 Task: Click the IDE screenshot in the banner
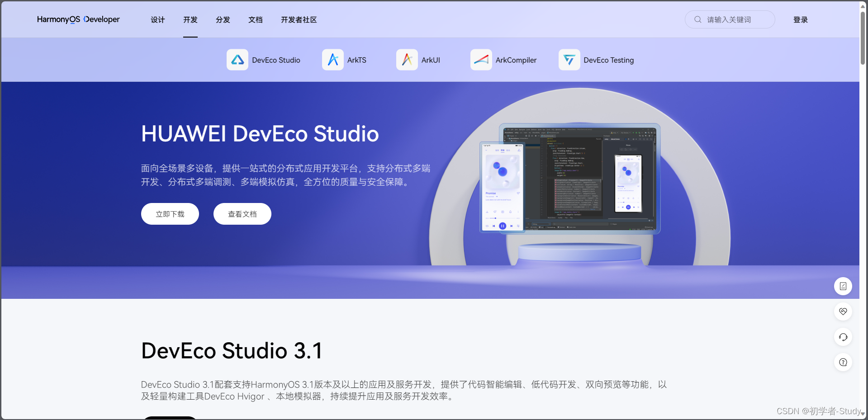click(x=579, y=178)
